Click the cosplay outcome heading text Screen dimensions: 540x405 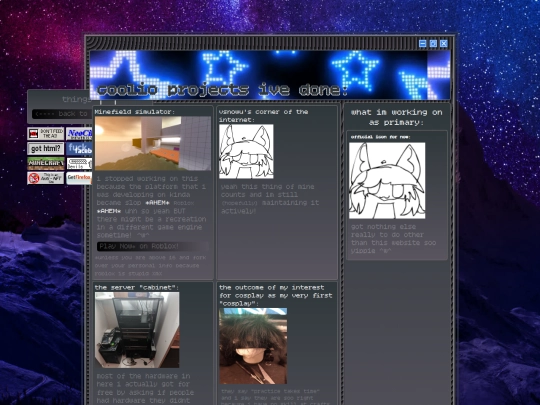276,295
